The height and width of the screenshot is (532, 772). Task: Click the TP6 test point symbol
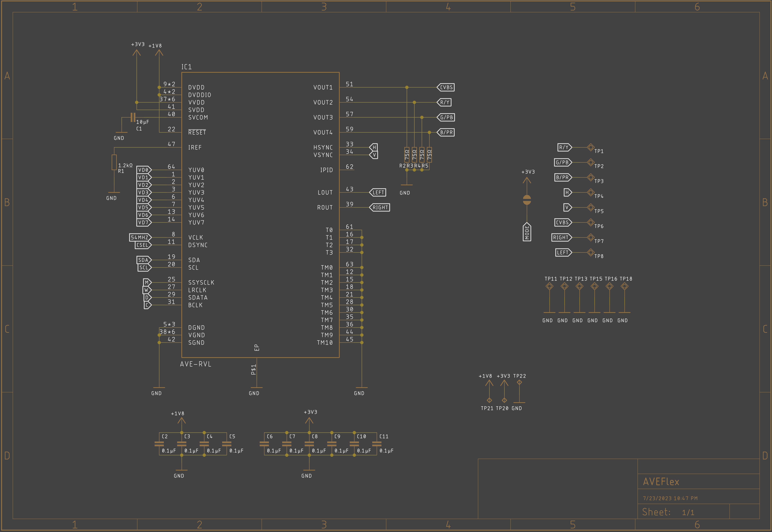(x=591, y=222)
